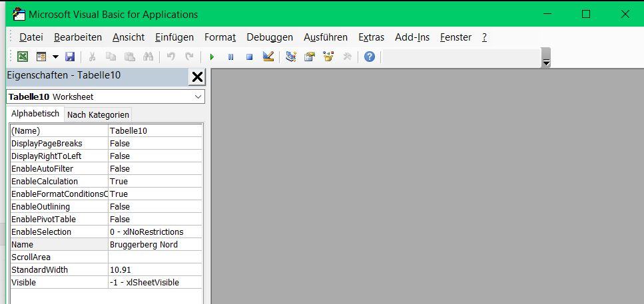Expand the Tabelle10 Worksheet object dropdown
This screenshot has width=644, height=304.
(198, 97)
